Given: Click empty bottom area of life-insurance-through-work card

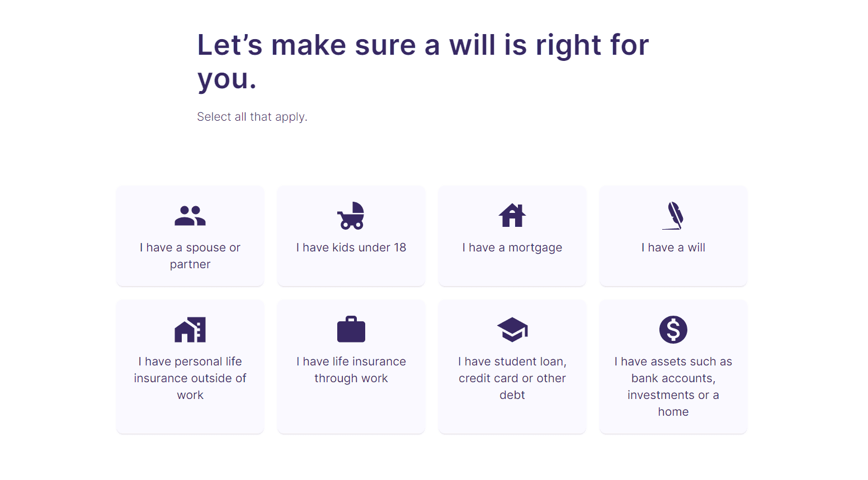Looking at the screenshot, I should pyautogui.click(x=351, y=414).
